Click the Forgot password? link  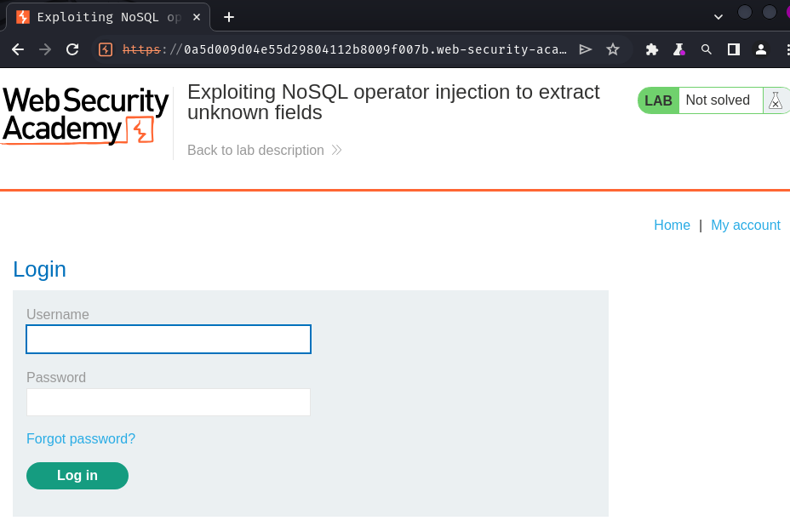81,439
